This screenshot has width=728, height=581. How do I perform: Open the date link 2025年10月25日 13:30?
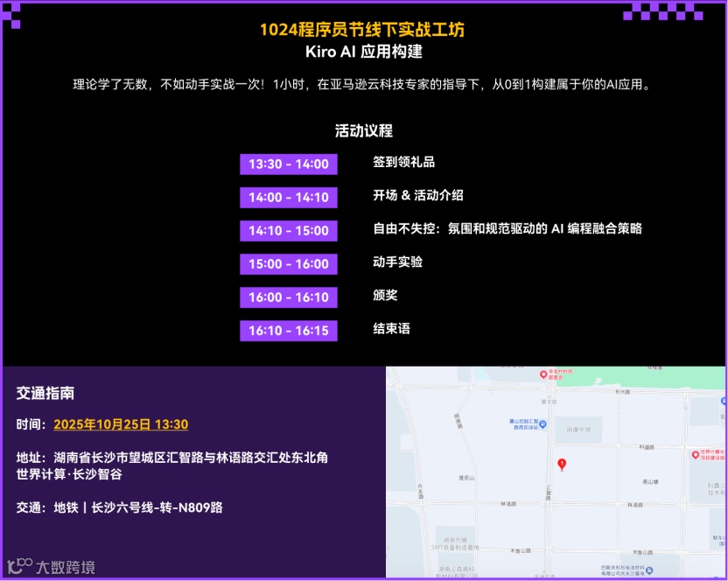click(x=121, y=424)
